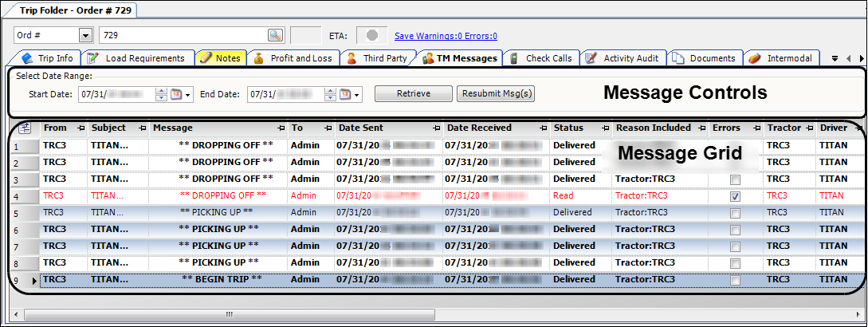
Task: Select row 9 via its row header
Action: [25, 281]
